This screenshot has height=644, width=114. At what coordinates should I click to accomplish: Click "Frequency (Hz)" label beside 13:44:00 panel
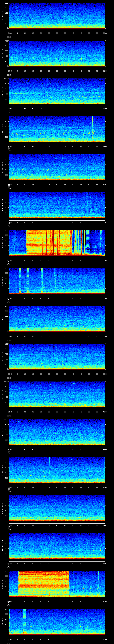pos(3,584)
